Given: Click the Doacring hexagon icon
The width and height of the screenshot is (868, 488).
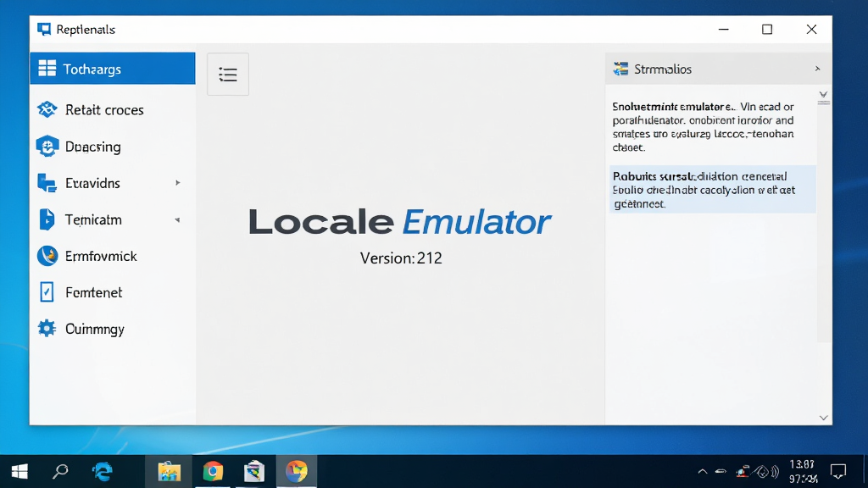Looking at the screenshot, I should click(x=47, y=146).
